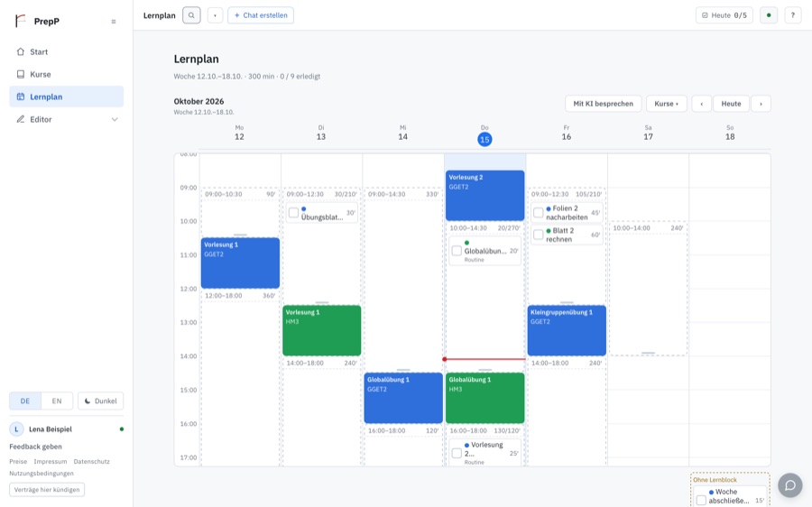Open search with the magnifier icon

point(191,15)
